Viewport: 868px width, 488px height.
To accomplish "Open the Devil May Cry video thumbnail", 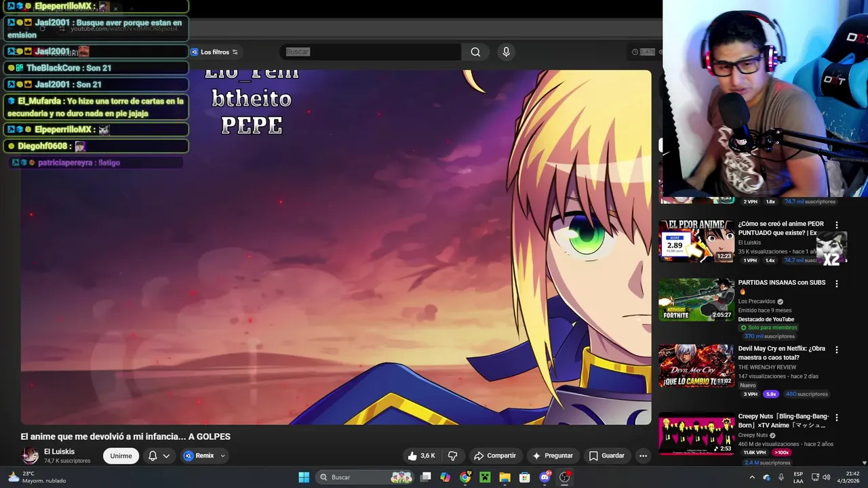I will (x=696, y=365).
